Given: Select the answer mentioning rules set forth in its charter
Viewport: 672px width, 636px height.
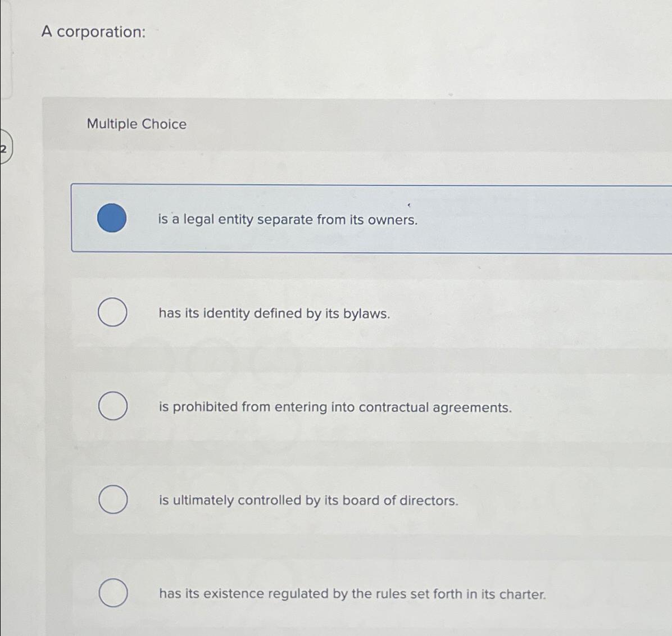Looking at the screenshot, I should (352, 594).
